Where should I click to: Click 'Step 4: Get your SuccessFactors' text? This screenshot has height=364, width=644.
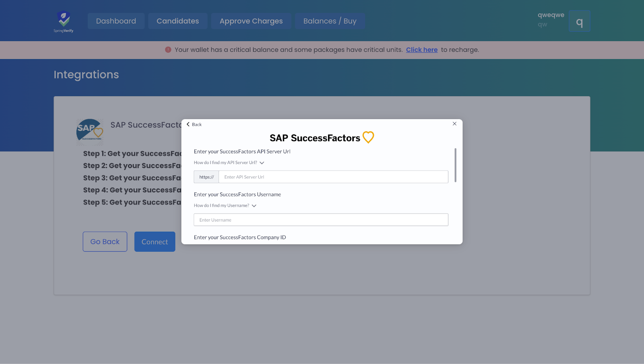coord(132,190)
